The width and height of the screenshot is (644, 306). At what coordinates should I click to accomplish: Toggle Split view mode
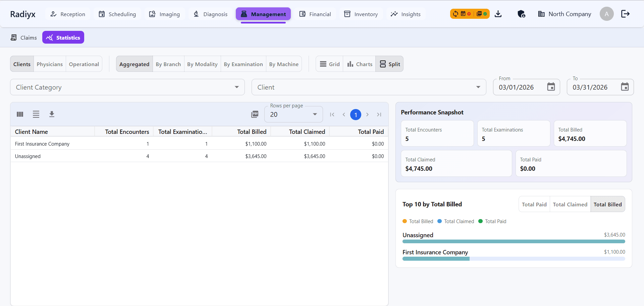tap(389, 64)
